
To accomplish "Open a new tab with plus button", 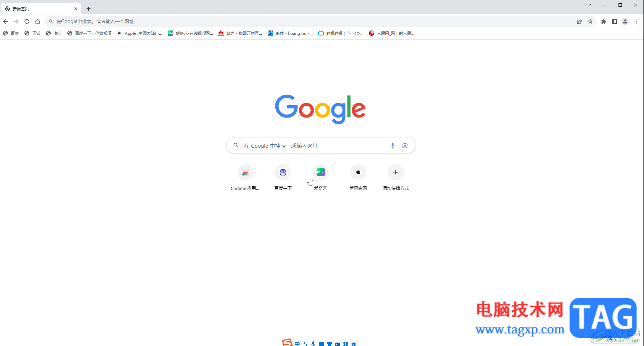I will (x=89, y=9).
